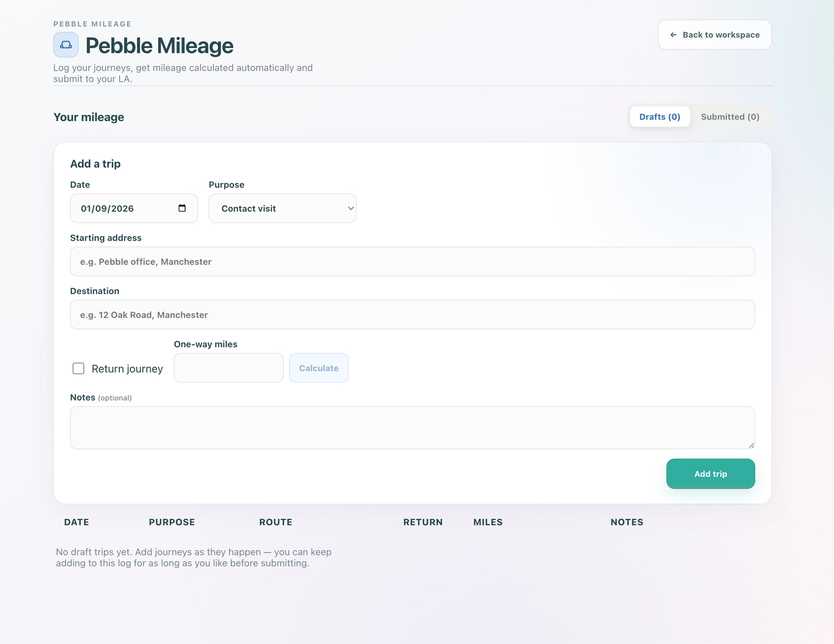834x644 pixels.
Task: Click the 'No draft trips yet' message
Action: tap(194, 558)
